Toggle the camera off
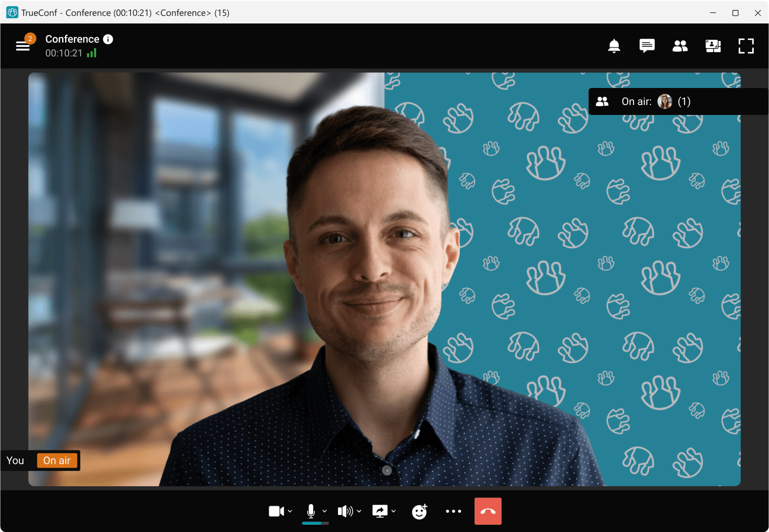Viewport: 769px width, 532px height. [x=276, y=511]
